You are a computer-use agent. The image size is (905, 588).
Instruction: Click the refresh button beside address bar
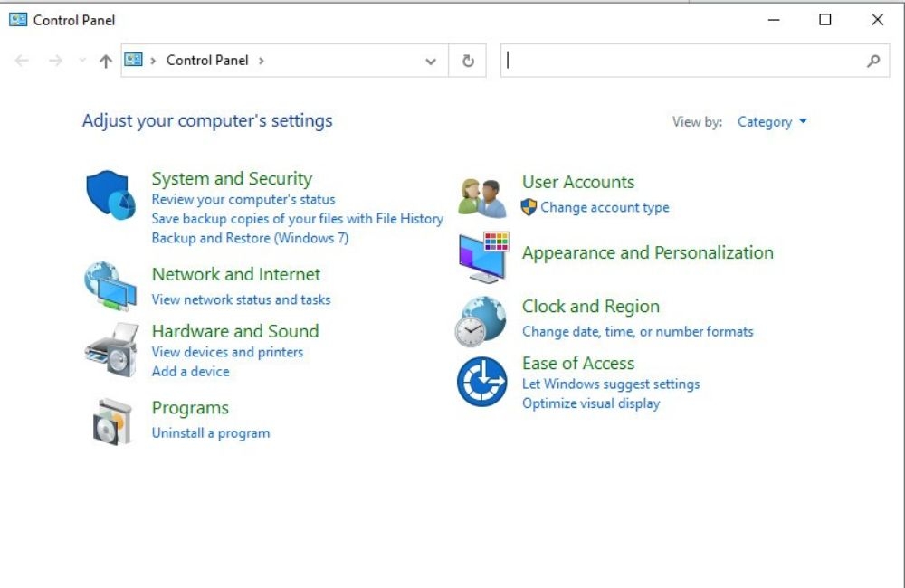(x=468, y=61)
